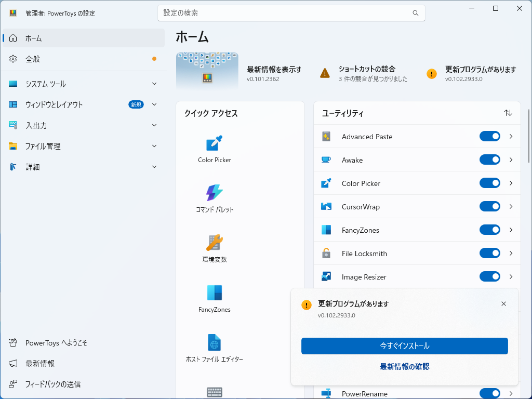Toggle Advanced Paste off
532x399 pixels.
489,137
